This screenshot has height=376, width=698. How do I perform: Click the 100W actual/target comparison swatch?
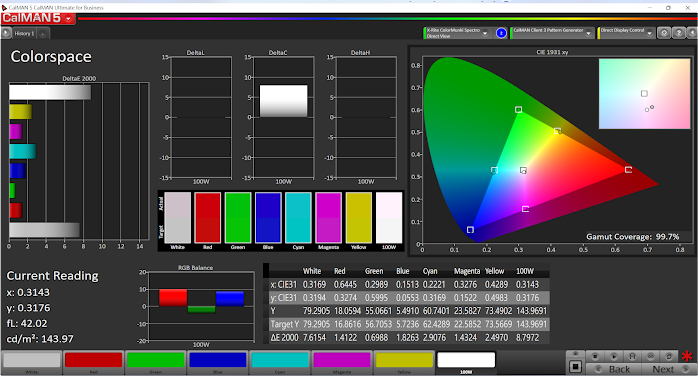389,218
